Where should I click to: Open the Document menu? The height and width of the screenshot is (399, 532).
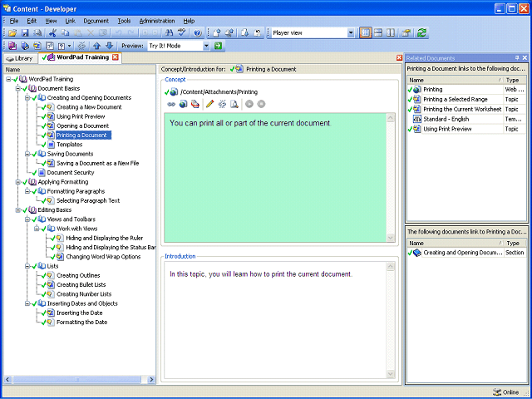96,21
